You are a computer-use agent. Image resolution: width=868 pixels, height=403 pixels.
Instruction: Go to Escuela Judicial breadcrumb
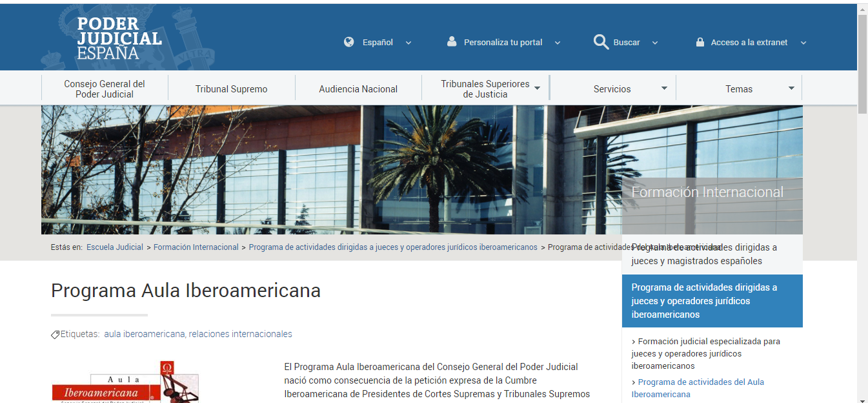115,247
